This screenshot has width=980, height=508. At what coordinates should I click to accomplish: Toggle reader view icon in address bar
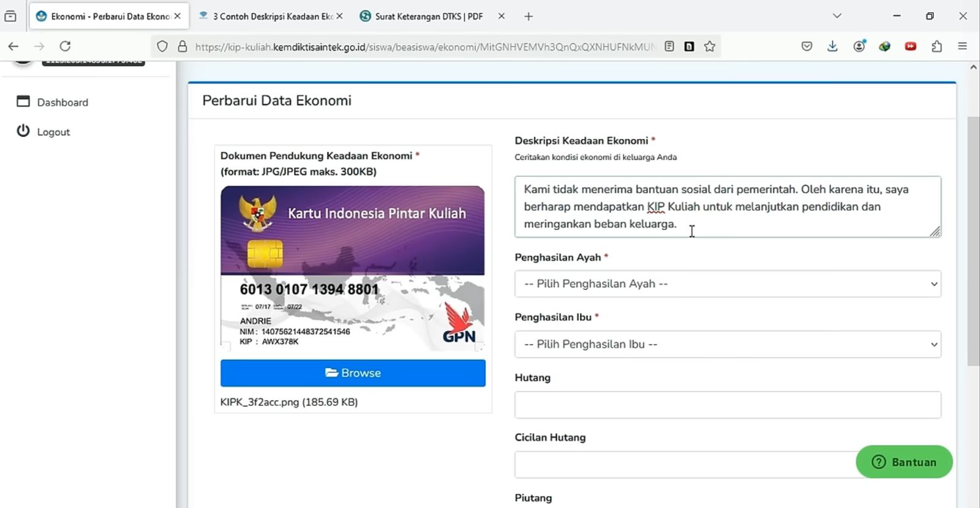point(669,47)
